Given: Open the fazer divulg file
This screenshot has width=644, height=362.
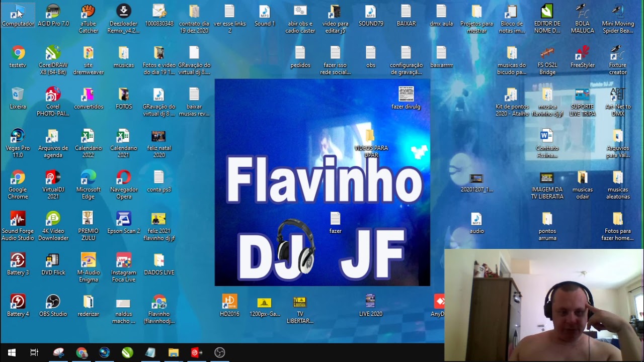Looking at the screenshot, I should 406,98.
